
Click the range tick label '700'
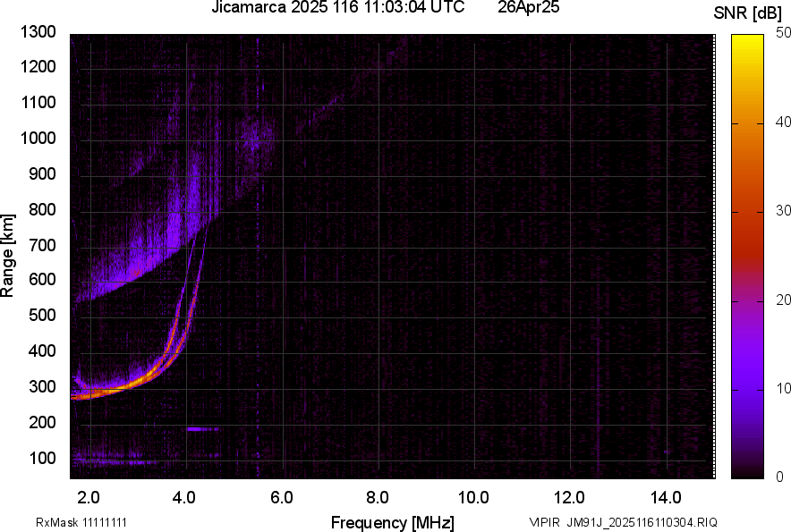pyautogui.click(x=42, y=245)
